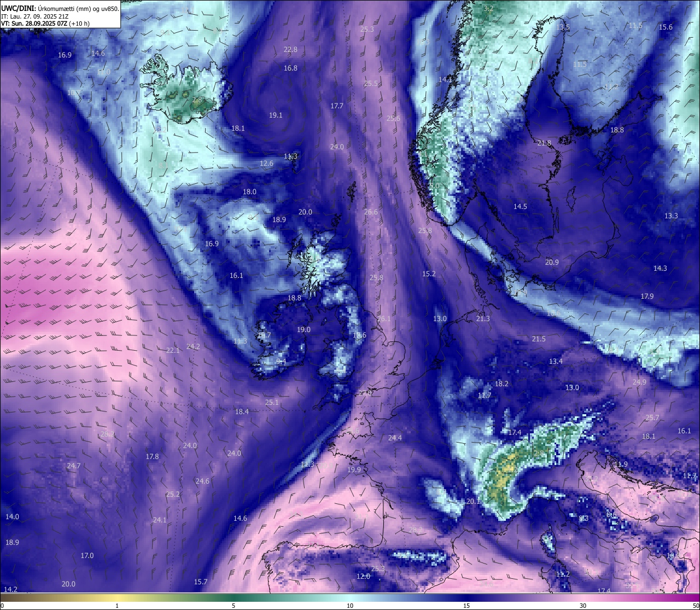Select the 19.0 value over the Irish Sea

pos(304,329)
